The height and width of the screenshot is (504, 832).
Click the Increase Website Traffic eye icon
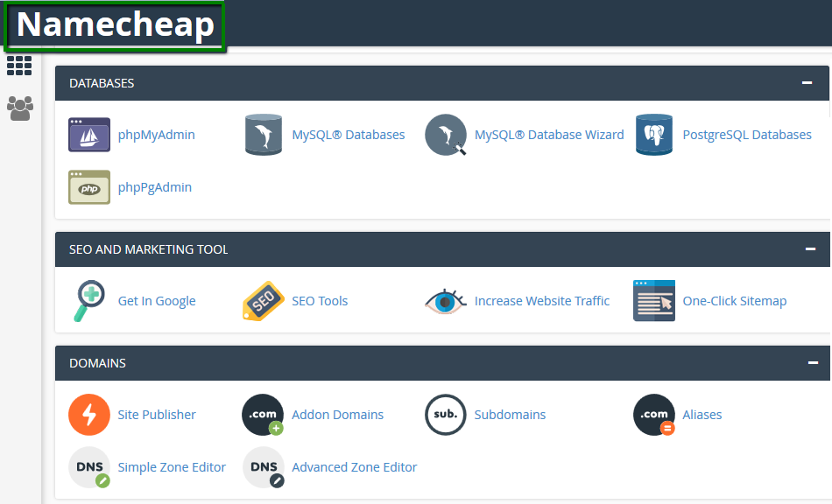click(x=446, y=302)
